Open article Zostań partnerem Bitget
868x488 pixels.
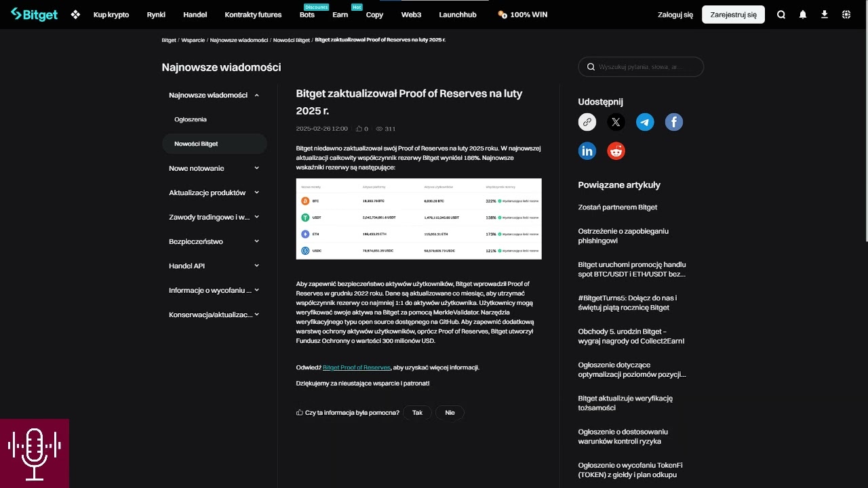click(618, 207)
